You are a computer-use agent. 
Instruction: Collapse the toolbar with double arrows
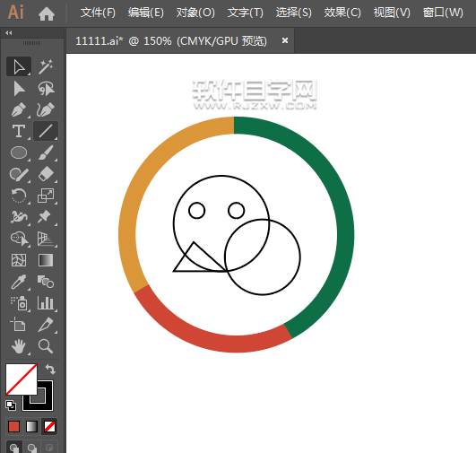tap(8, 33)
